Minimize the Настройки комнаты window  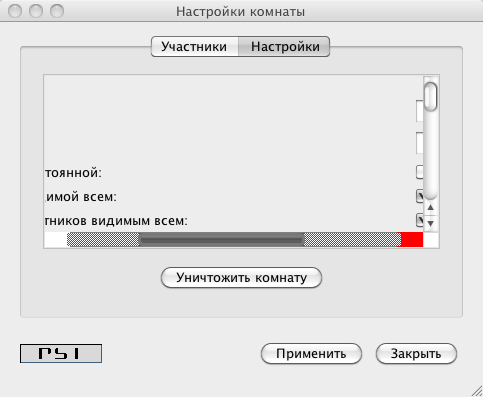click(36, 11)
